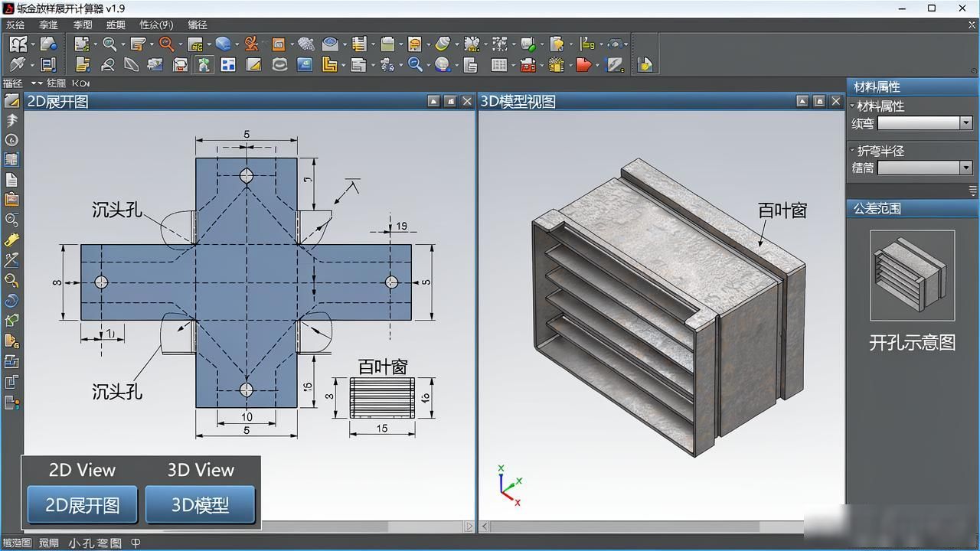
Task: Toggle pin button on 3D模型视图 panel header
Action: click(819, 101)
